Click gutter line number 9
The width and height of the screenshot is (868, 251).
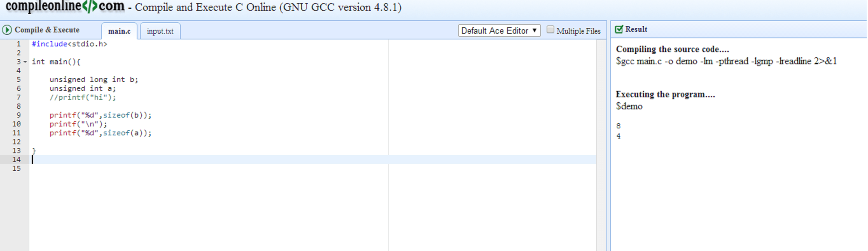point(18,115)
